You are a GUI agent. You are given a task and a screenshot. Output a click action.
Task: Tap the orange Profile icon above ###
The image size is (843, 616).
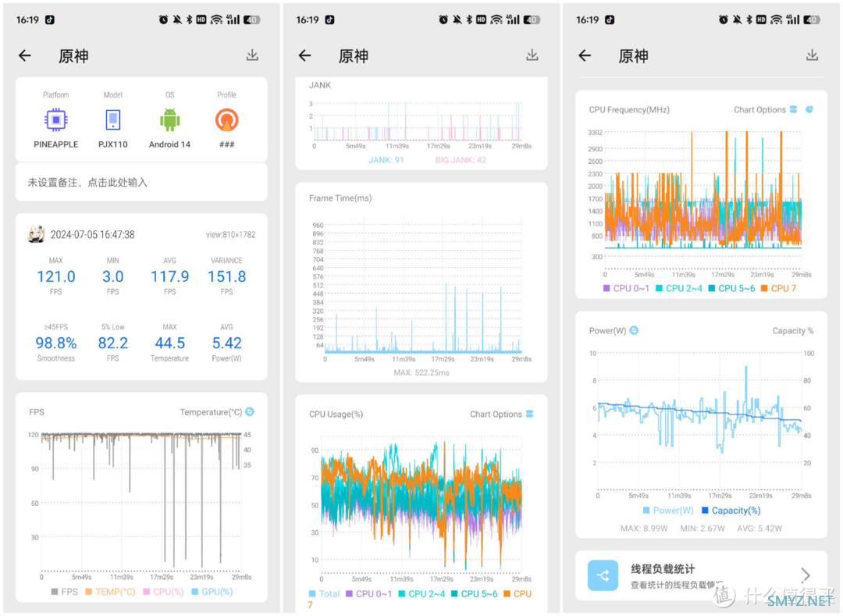click(x=227, y=120)
